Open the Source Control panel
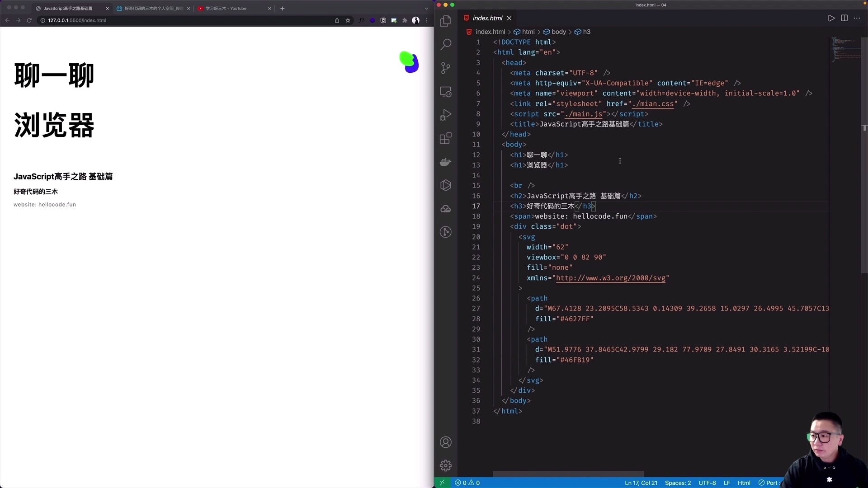Image resolution: width=868 pixels, height=488 pixels. tap(446, 68)
